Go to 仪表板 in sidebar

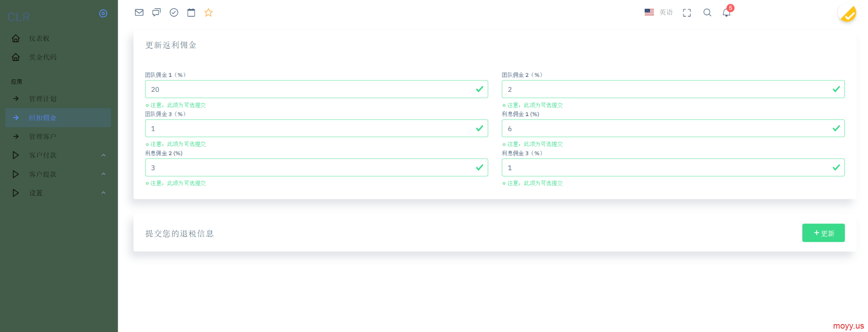[x=58, y=39]
